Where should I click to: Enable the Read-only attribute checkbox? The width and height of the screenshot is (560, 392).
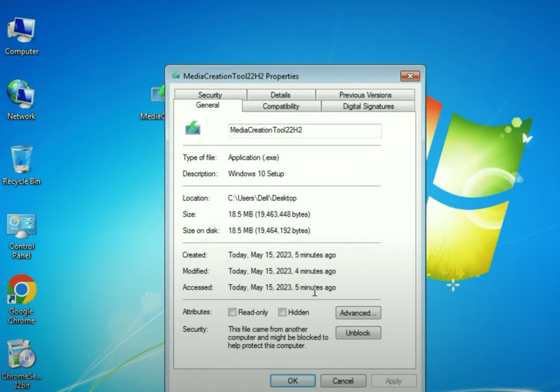coord(232,312)
